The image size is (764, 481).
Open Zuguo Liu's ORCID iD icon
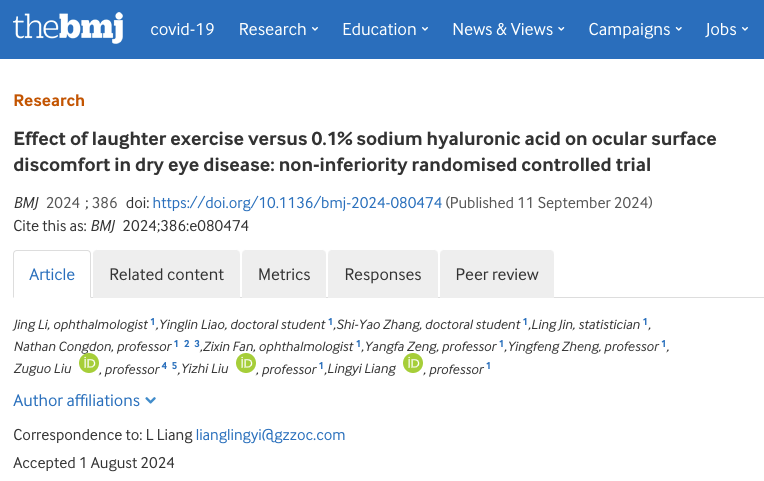pyautogui.click(x=89, y=364)
